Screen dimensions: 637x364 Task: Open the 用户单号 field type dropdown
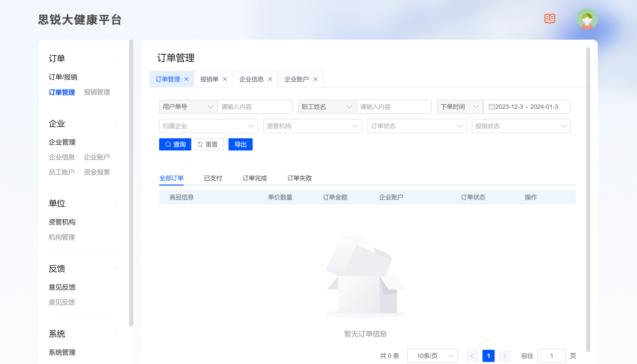[x=188, y=107]
